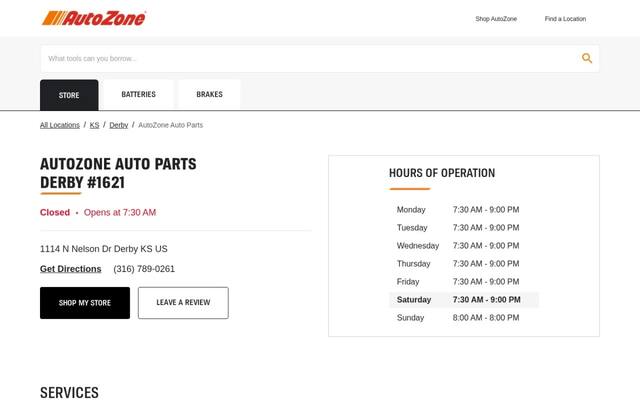Screen dimensions: 640x400
Task: Call the phone number (316) 789-0261
Action: coord(144,269)
